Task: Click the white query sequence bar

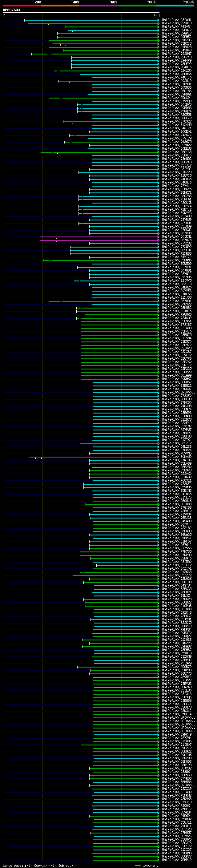Action: (81, 12)
